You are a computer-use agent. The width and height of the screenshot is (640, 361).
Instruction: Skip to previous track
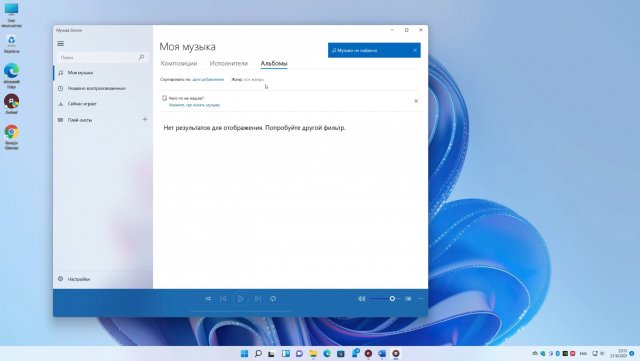point(223,299)
